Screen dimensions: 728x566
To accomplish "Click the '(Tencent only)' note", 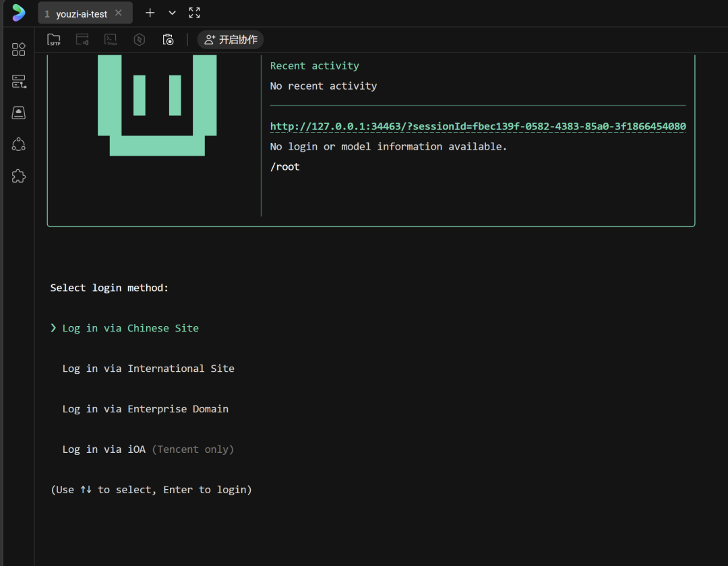I will click(193, 449).
